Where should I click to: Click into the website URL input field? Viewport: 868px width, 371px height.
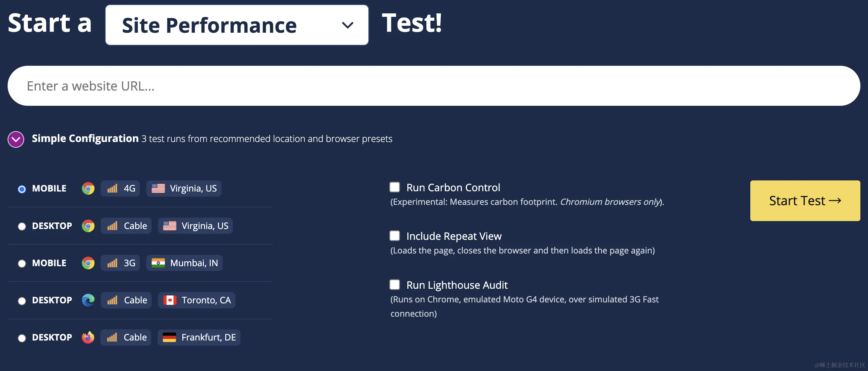(x=433, y=86)
